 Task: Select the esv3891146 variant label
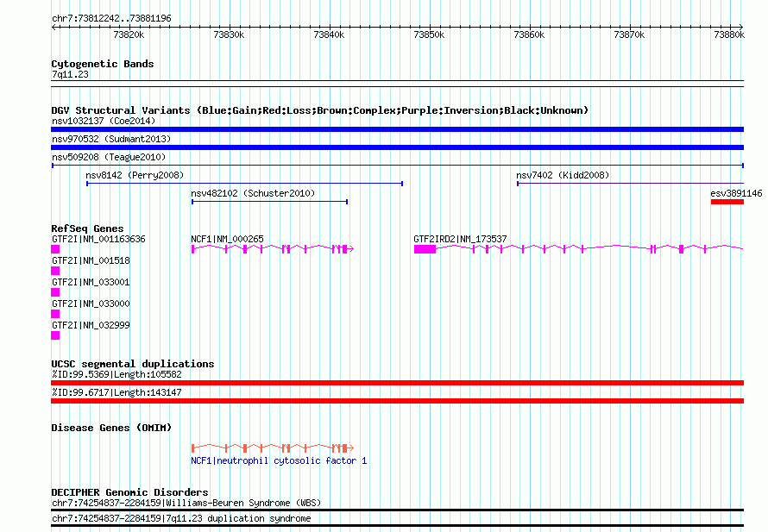pyautogui.click(x=736, y=193)
